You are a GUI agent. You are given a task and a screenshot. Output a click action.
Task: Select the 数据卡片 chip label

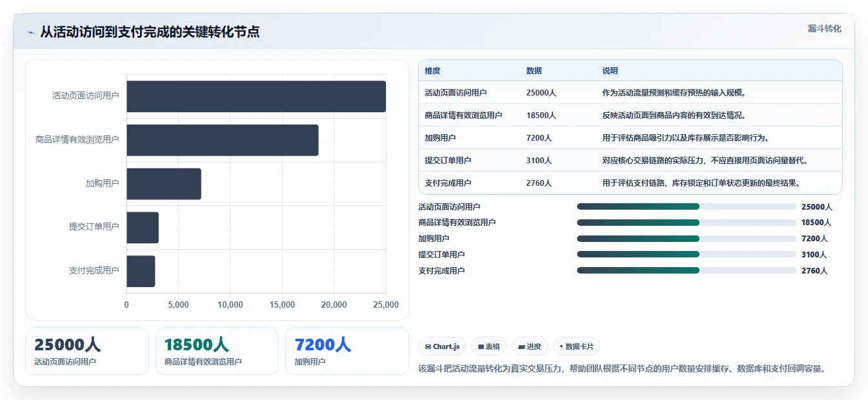[580, 346]
